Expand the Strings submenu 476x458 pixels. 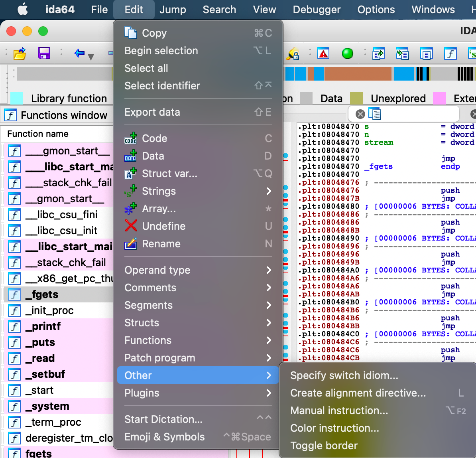pyautogui.click(x=198, y=191)
